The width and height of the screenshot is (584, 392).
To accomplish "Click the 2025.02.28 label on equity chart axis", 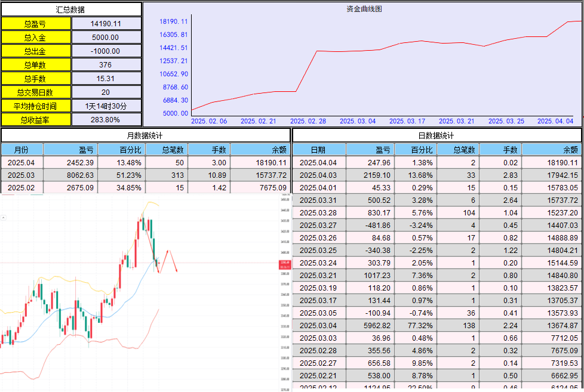I will 309,121.
